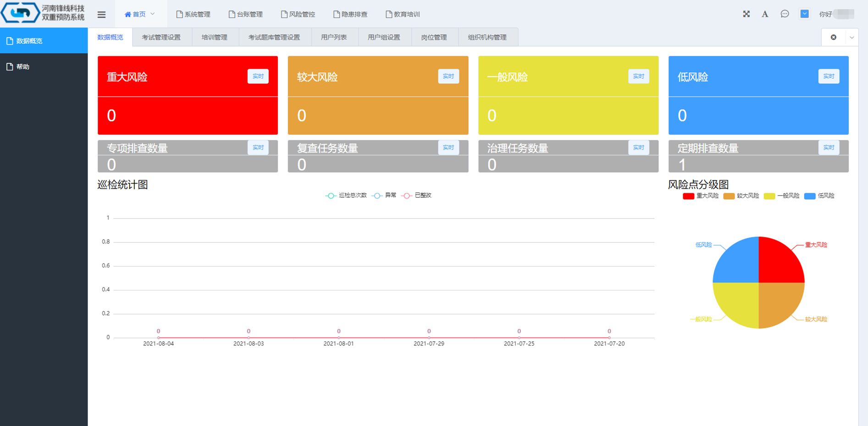Click the 帮助 sidebar item
868x426 pixels.
pos(23,67)
